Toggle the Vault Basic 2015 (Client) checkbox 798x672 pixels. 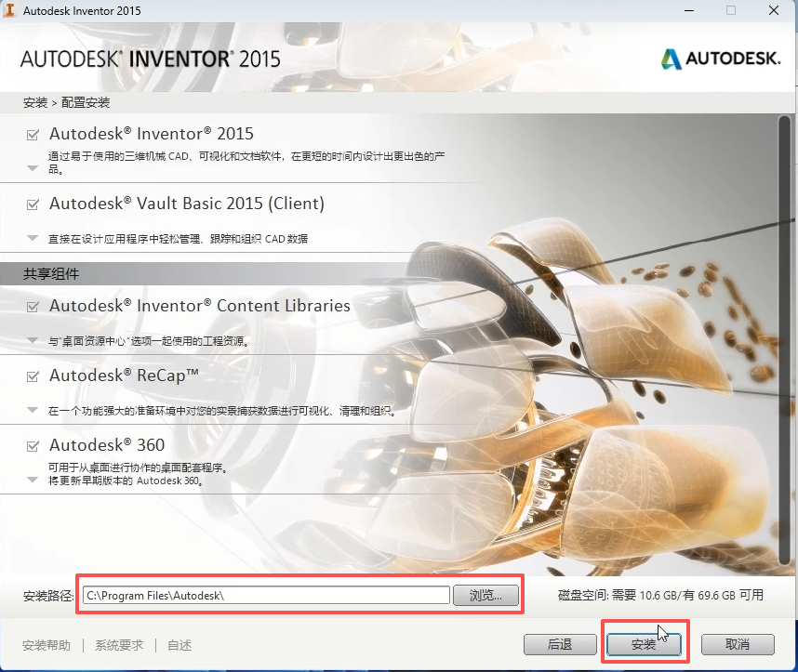point(33,204)
